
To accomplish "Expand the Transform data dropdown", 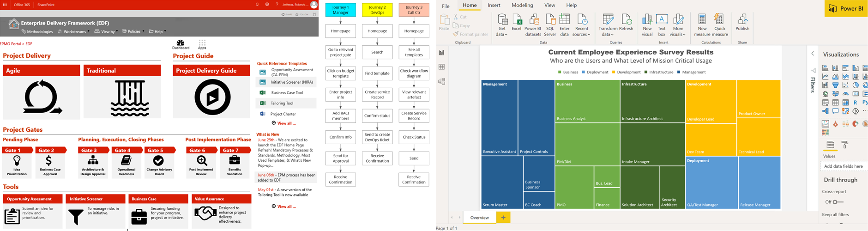I will pyautogui.click(x=608, y=34).
